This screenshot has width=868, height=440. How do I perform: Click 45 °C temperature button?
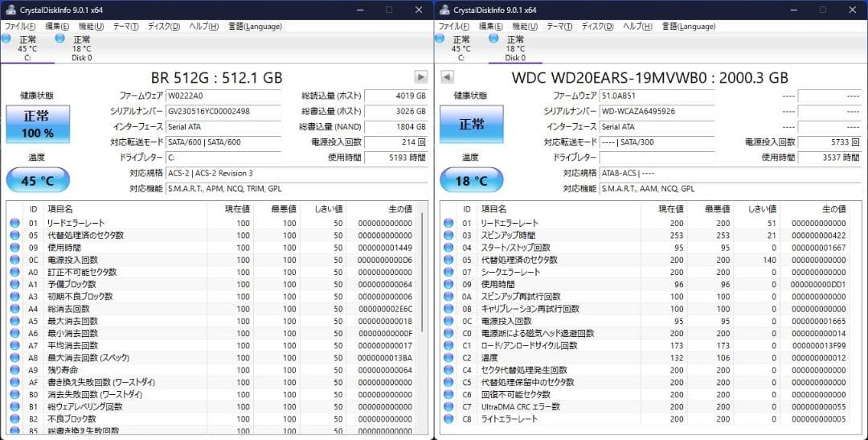pyautogui.click(x=38, y=181)
